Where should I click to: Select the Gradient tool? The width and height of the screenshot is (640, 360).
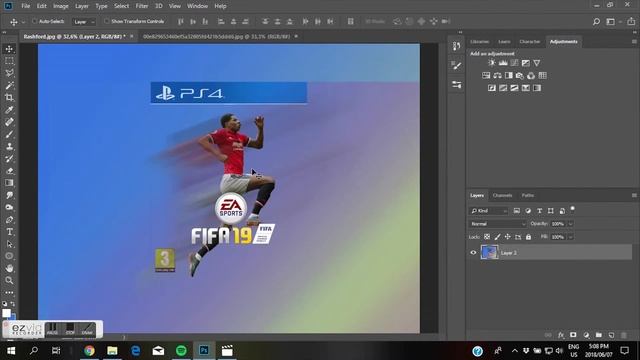tap(9, 183)
